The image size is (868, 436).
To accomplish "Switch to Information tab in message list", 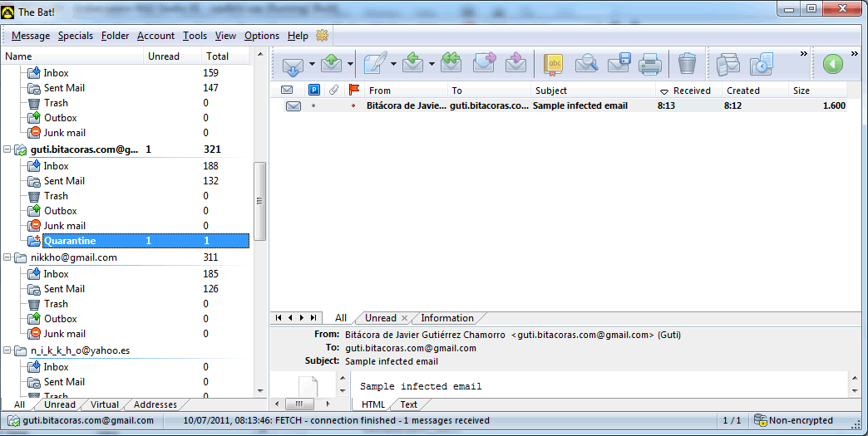I will coord(446,318).
